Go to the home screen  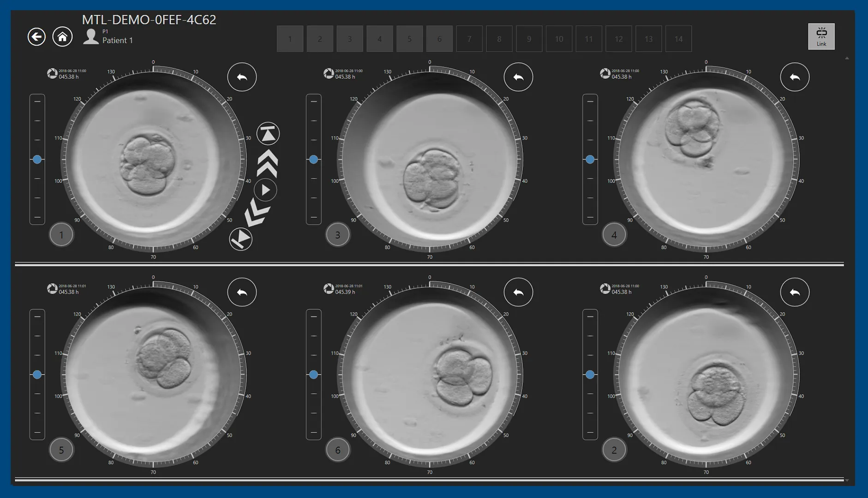(62, 37)
